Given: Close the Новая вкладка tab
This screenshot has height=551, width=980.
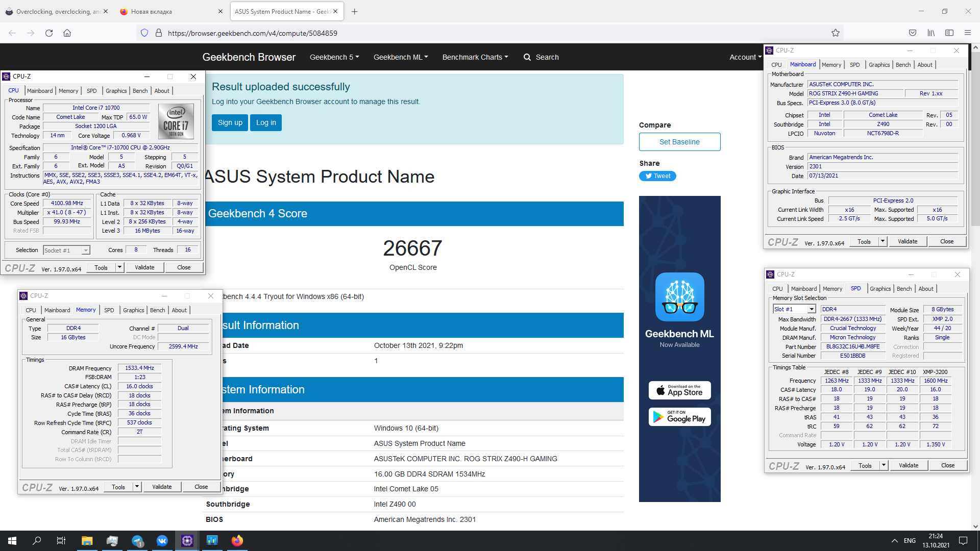Looking at the screenshot, I should (x=220, y=11).
